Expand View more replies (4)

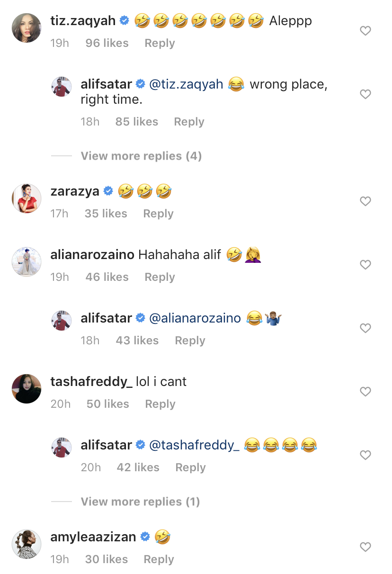point(141,156)
